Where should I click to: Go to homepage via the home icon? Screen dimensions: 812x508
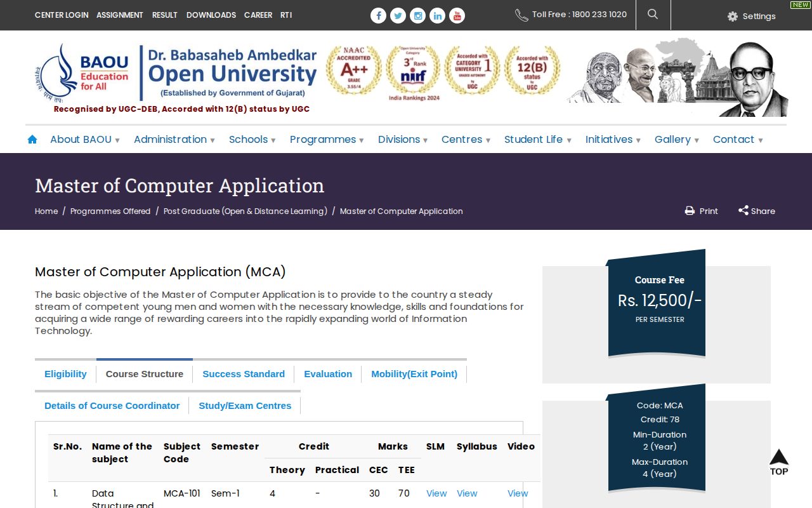[32, 139]
